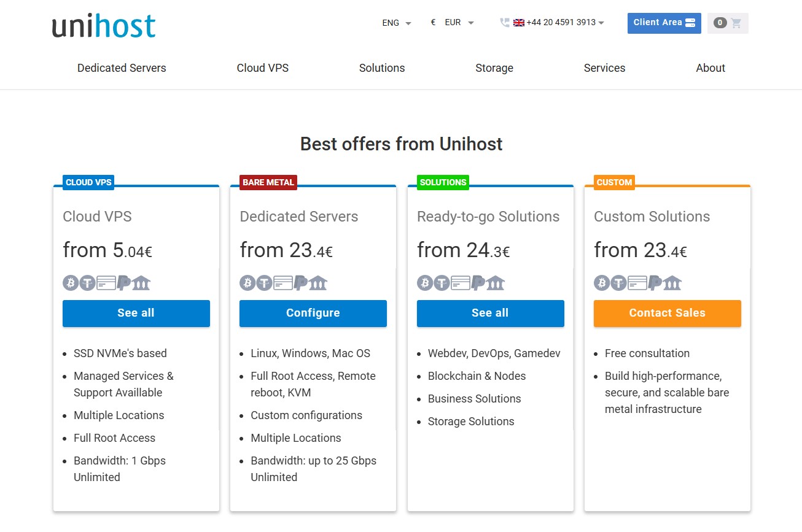Open the shopping cart icon
The height and width of the screenshot is (532, 802).
pyautogui.click(x=736, y=23)
